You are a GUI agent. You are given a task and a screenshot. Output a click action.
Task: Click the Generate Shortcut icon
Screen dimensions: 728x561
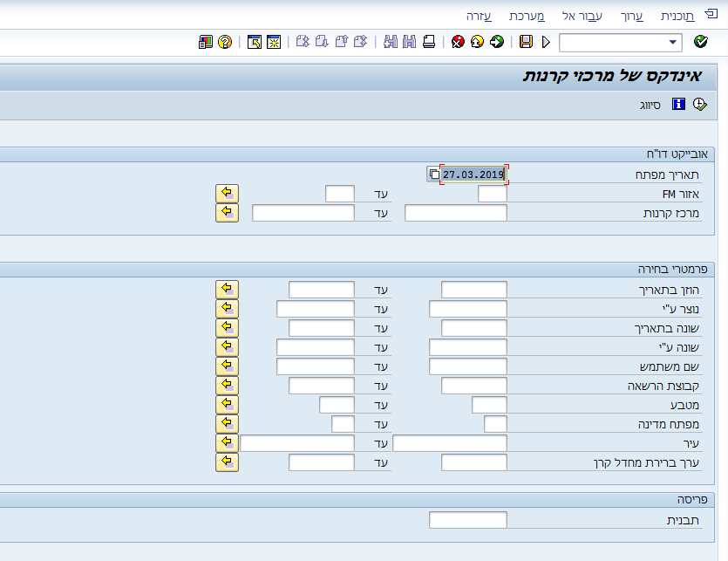(x=255, y=42)
